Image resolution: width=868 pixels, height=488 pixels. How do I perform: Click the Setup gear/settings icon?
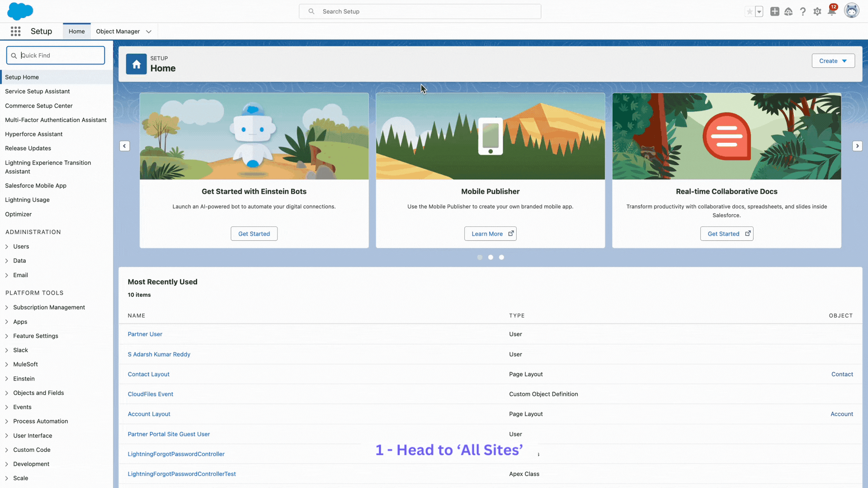817,11
